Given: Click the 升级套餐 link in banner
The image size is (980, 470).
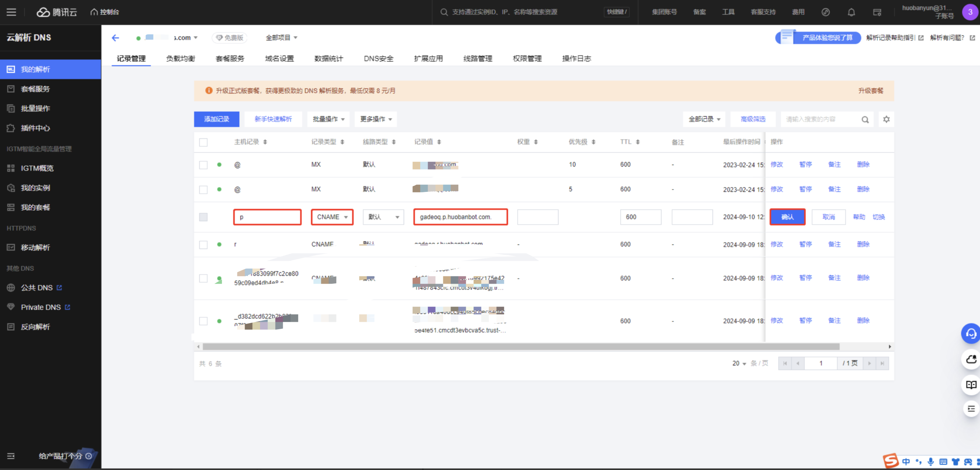Looking at the screenshot, I should click(x=871, y=91).
